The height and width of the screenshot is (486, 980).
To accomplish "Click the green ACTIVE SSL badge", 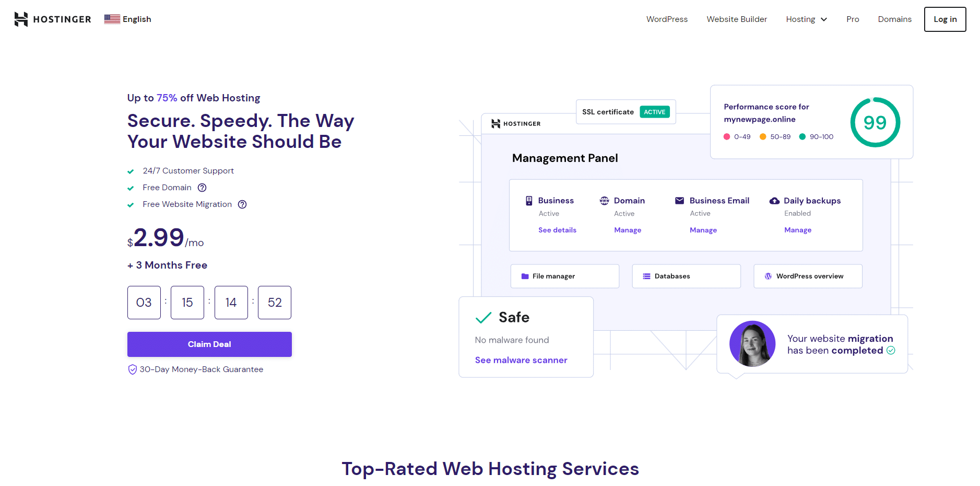I will point(655,112).
